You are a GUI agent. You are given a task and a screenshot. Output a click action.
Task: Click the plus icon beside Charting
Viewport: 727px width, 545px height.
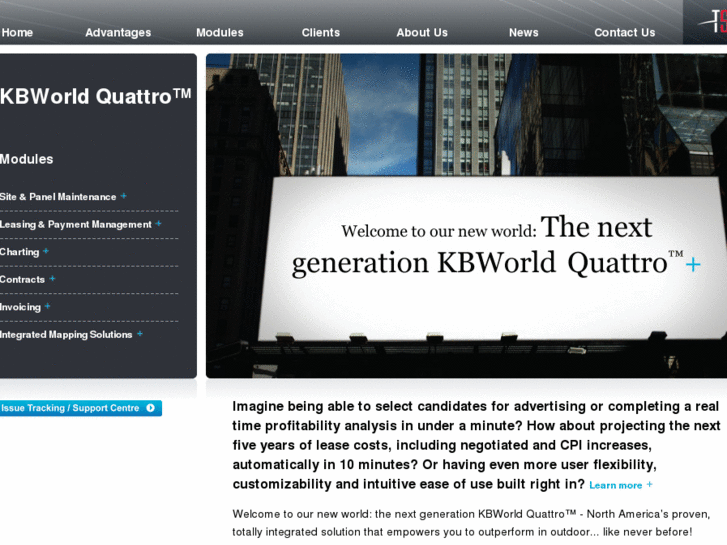point(45,251)
